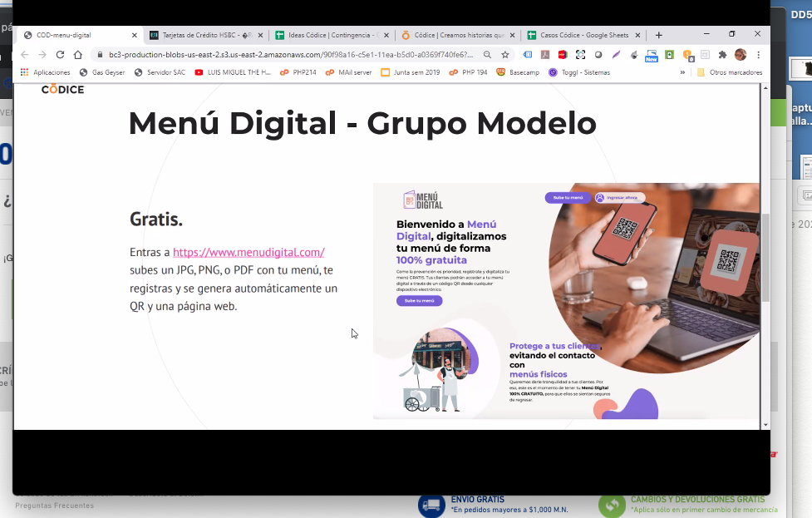812x518 pixels.
Task: Open the LUIS MIGUEL THE H... bookmark
Action: 233,72
